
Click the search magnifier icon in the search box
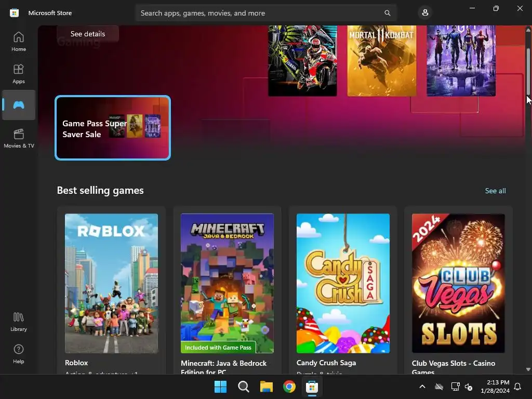(387, 13)
